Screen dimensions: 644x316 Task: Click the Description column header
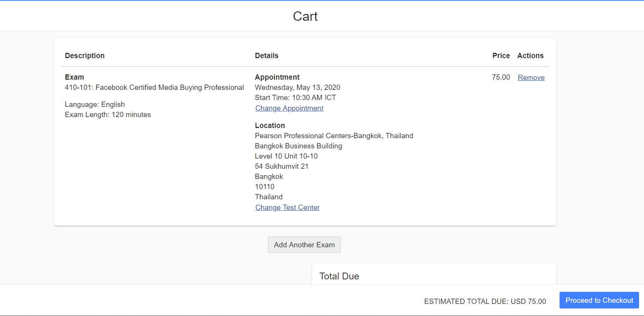click(85, 56)
